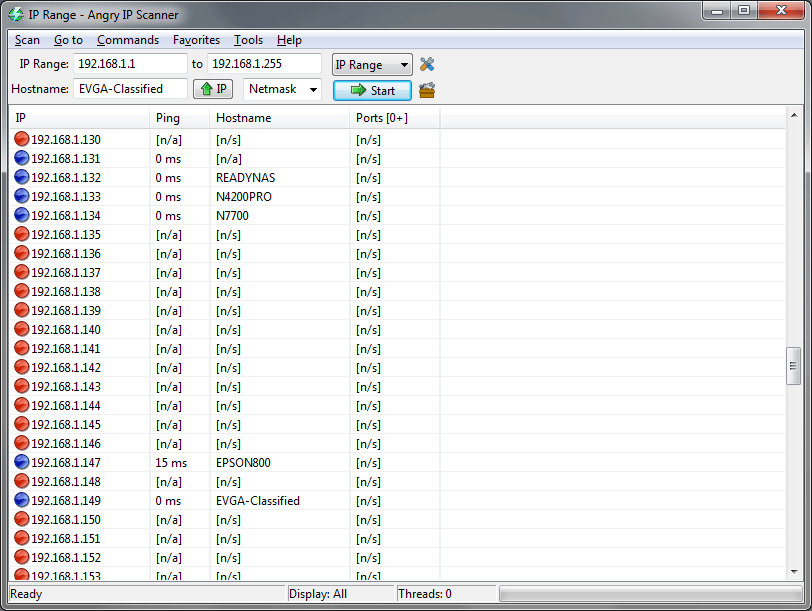This screenshot has width=812, height=611.
Task: Click the starting IP field 192.168.1.1
Action: tap(130, 64)
